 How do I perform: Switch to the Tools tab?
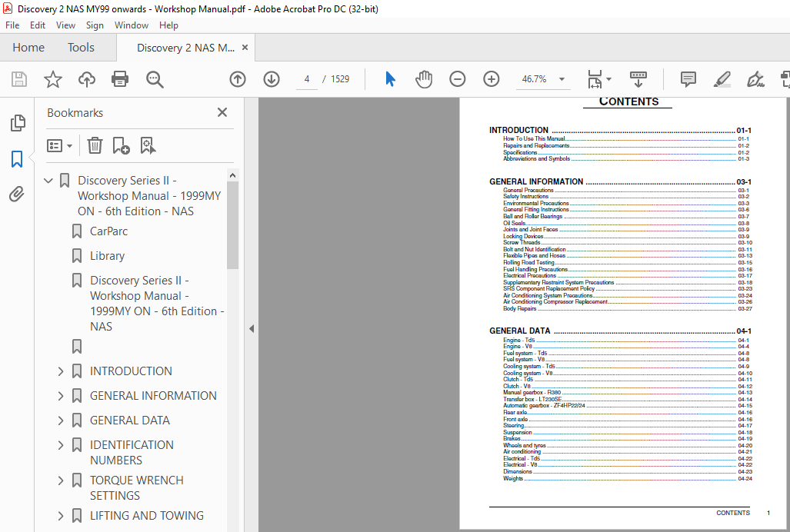point(81,48)
